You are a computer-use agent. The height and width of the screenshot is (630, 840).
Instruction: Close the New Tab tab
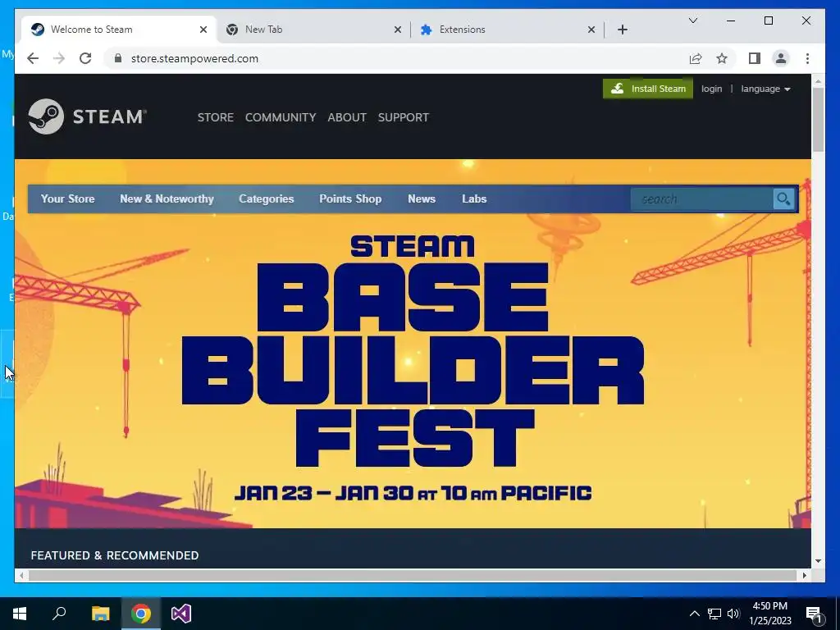(398, 30)
